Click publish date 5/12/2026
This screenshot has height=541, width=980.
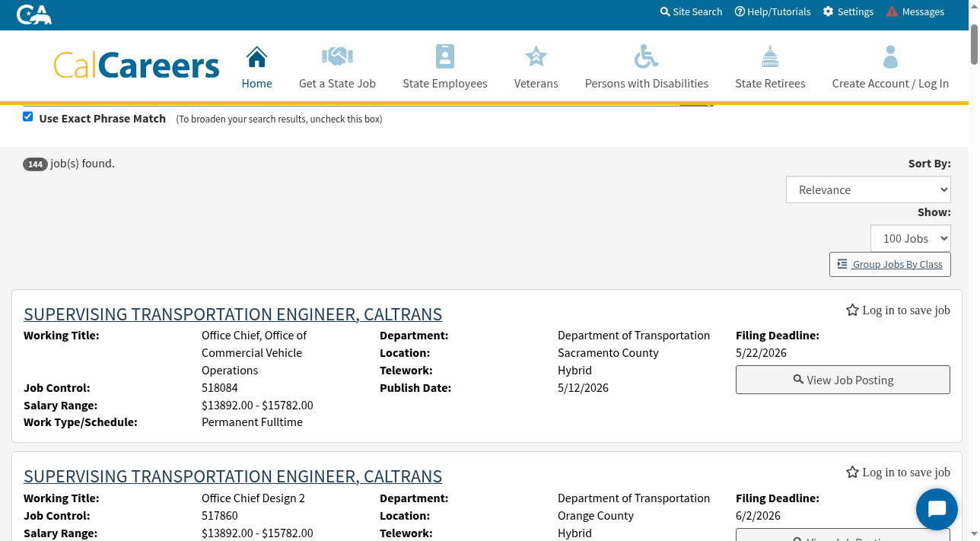click(x=584, y=388)
